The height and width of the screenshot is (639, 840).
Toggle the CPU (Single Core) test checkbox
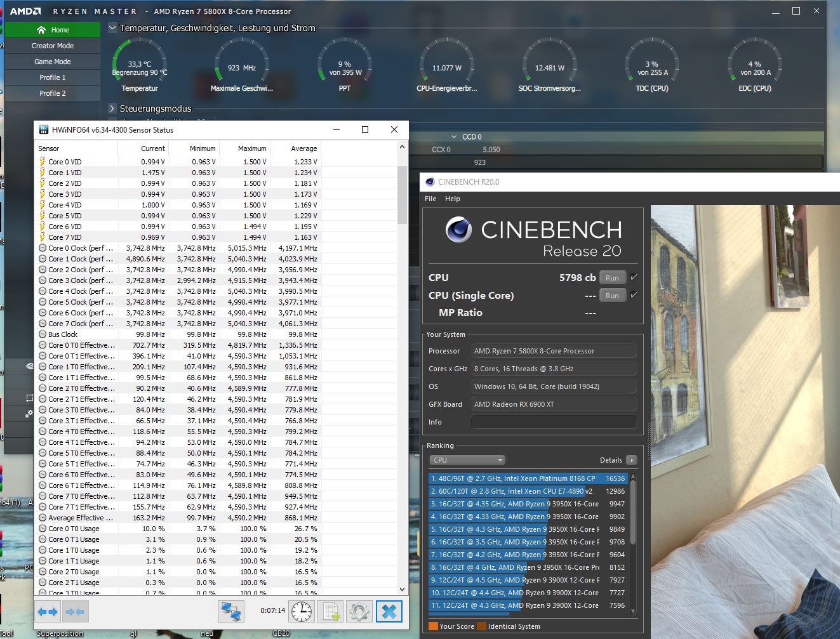tap(634, 295)
